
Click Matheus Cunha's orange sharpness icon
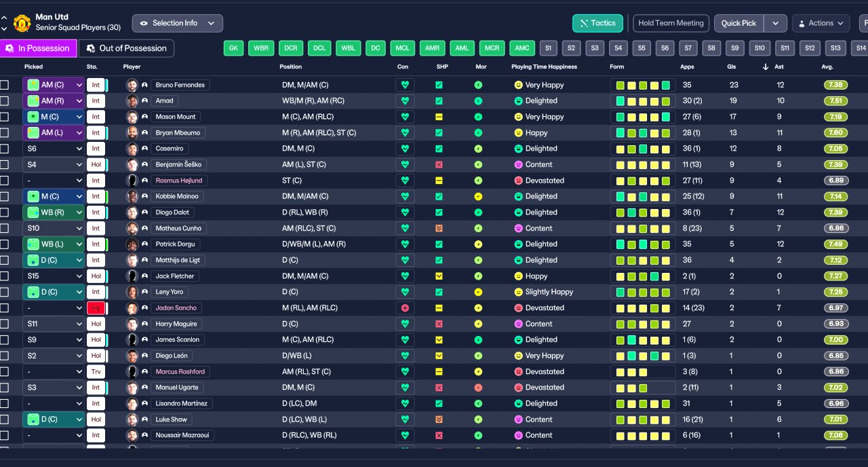click(439, 228)
